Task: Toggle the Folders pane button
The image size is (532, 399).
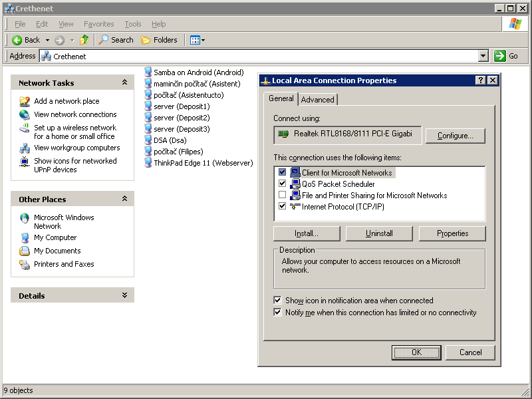Action: coord(159,40)
